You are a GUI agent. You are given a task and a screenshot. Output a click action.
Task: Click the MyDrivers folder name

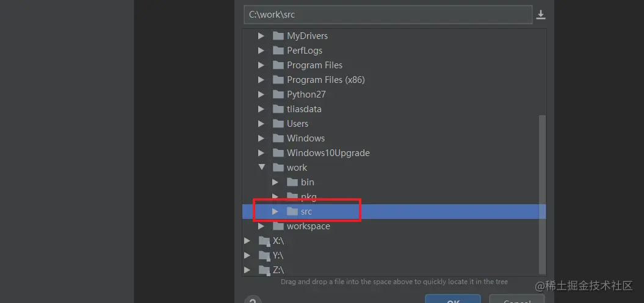(x=307, y=36)
